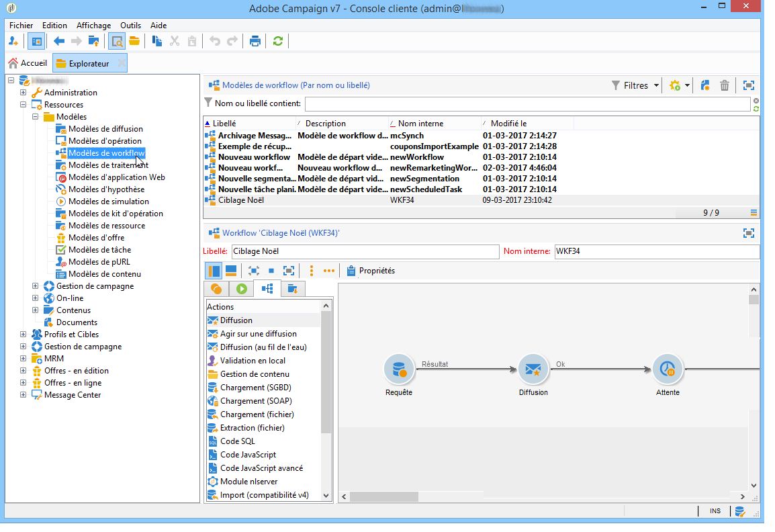Click the go to parent folder icon
This screenshot has height=532, width=775.
coord(93,41)
